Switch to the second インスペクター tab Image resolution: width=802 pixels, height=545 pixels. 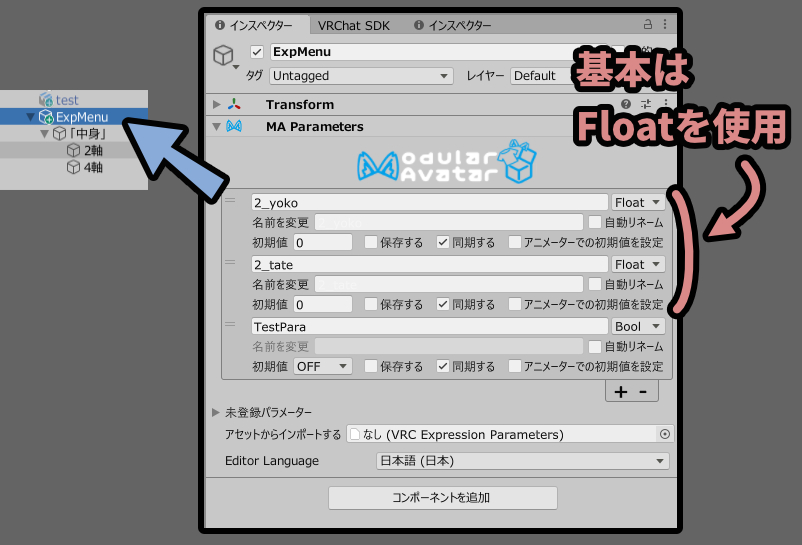click(x=453, y=25)
